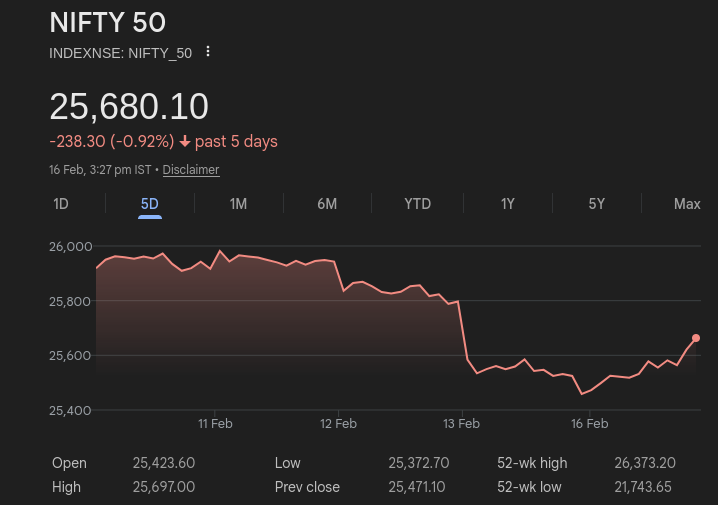Select the 5D time range tab
The width and height of the screenshot is (718, 505).
150,204
